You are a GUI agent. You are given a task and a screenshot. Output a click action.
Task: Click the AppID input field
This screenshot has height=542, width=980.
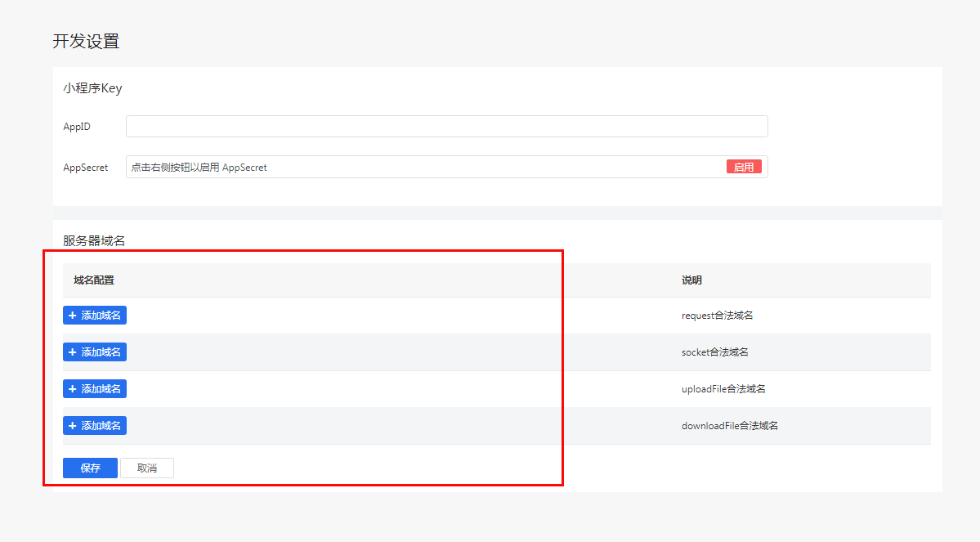(x=446, y=126)
